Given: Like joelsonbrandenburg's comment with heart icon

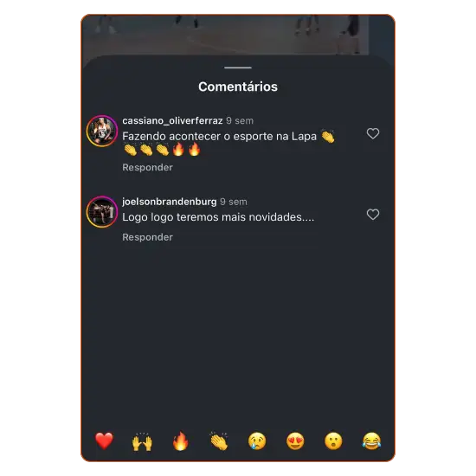Looking at the screenshot, I should pyautogui.click(x=373, y=215).
